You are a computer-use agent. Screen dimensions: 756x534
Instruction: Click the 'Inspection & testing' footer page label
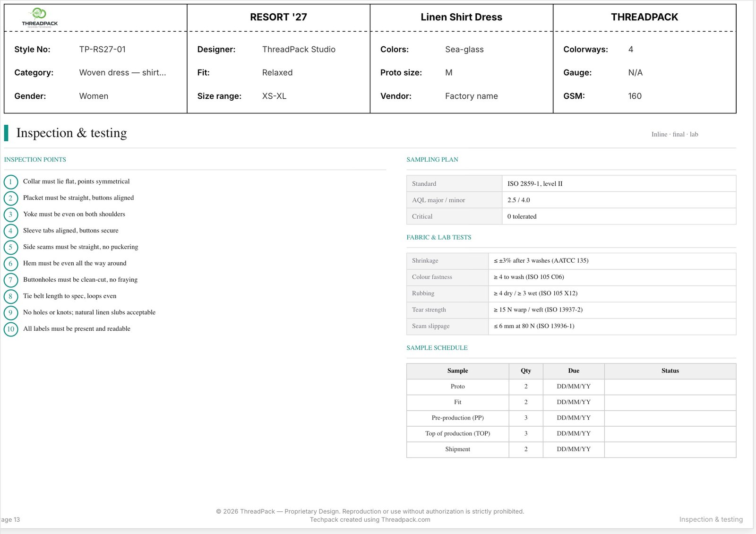(711, 519)
